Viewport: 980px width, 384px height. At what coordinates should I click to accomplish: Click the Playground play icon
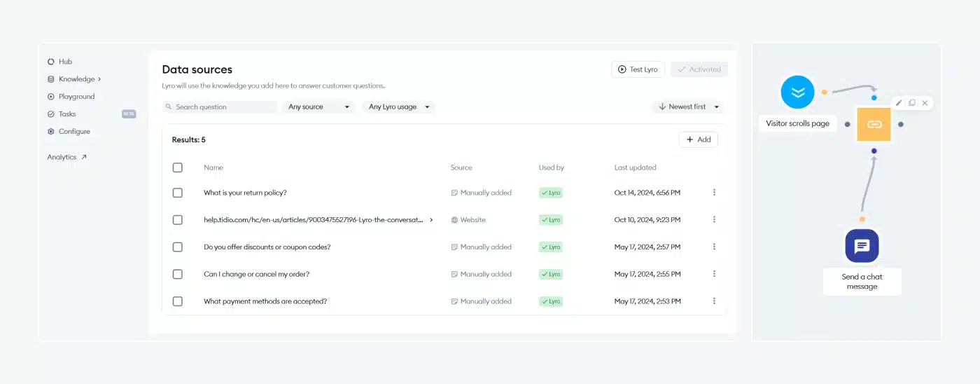point(50,97)
